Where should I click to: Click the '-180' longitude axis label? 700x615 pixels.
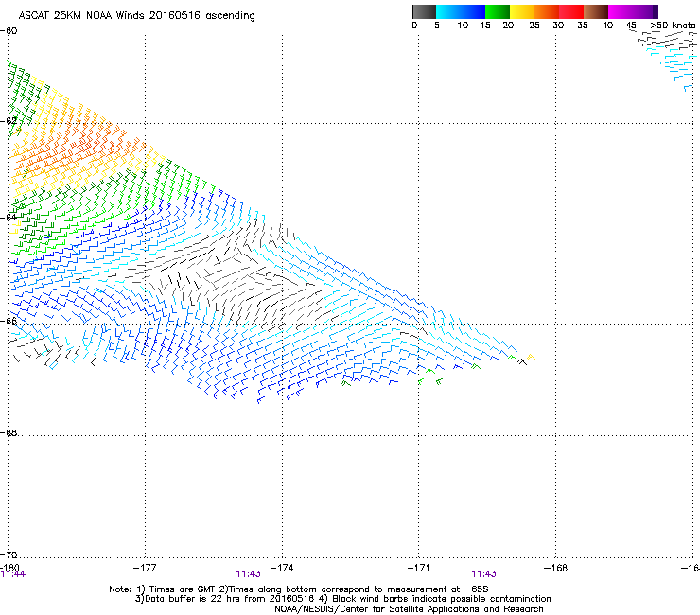9,568
